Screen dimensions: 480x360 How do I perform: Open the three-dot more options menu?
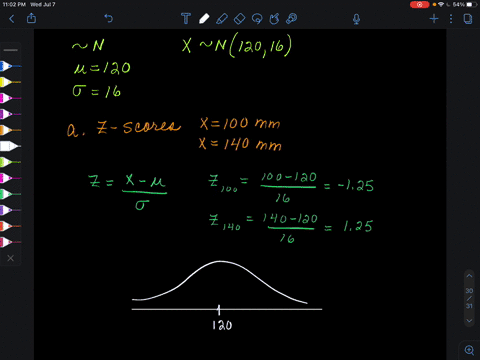pyautogui.click(x=451, y=19)
